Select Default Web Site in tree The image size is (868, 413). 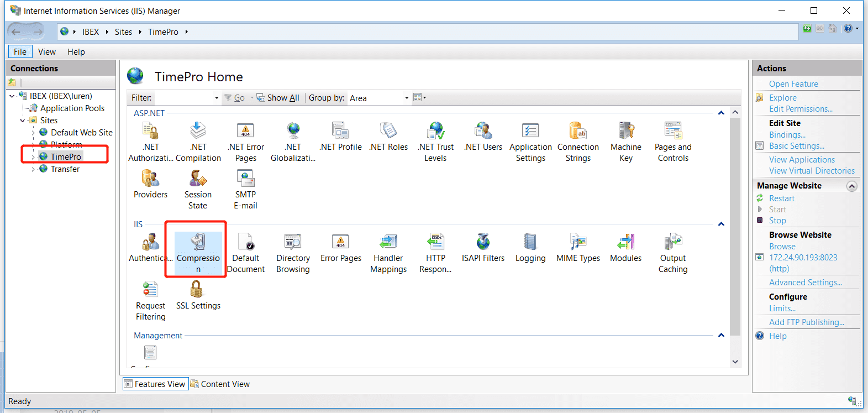coord(81,133)
